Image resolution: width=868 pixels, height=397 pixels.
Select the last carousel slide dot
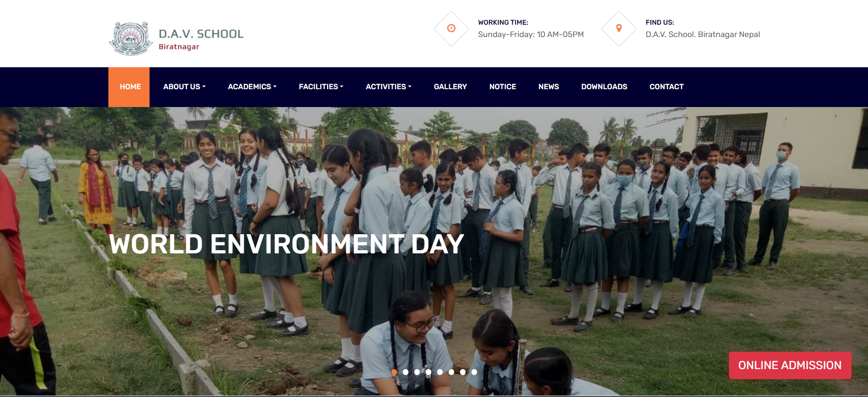pyautogui.click(x=474, y=372)
